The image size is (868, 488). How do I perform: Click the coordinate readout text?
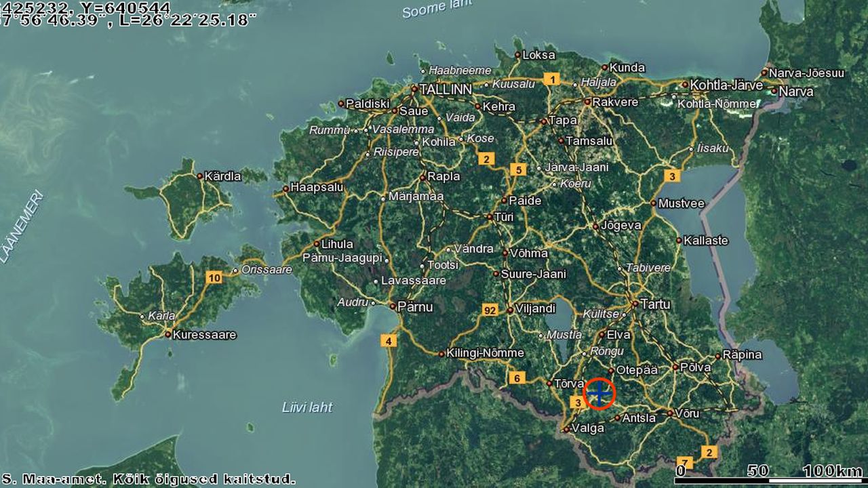pos(129,14)
